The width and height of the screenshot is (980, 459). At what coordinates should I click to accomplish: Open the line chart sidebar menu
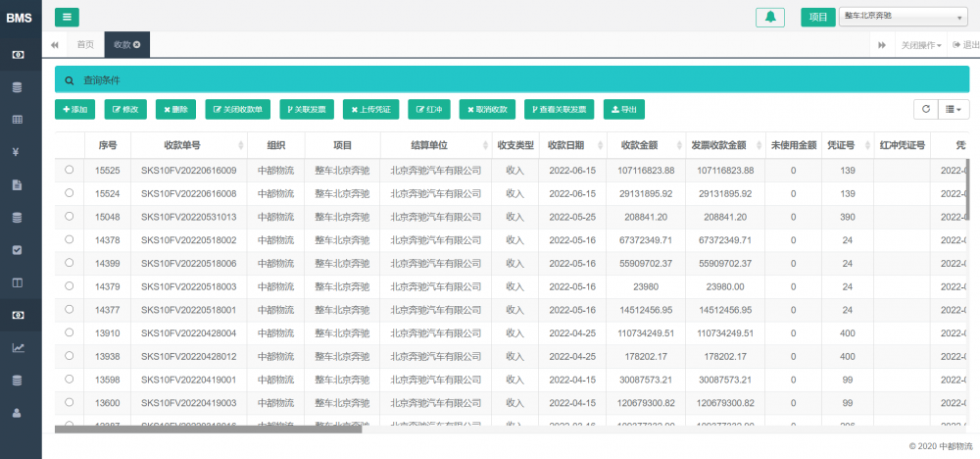pyautogui.click(x=18, y=348)
